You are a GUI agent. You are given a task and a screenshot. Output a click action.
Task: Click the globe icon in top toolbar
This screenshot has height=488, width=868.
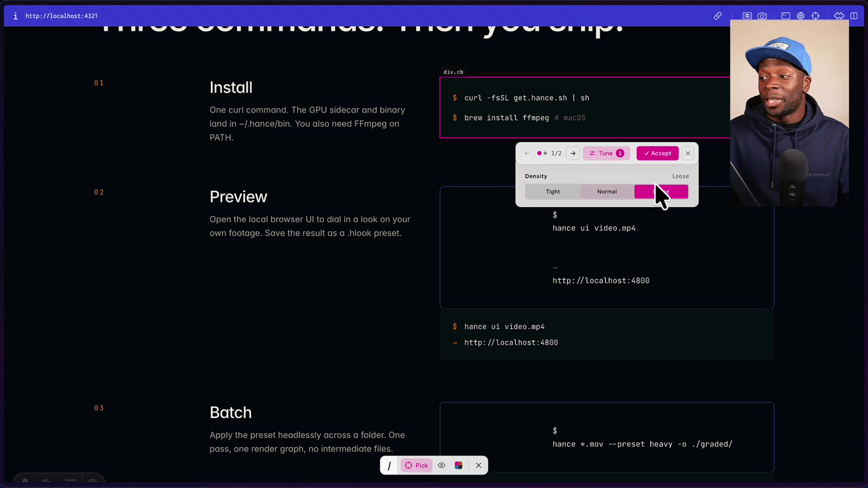[801, 16]
